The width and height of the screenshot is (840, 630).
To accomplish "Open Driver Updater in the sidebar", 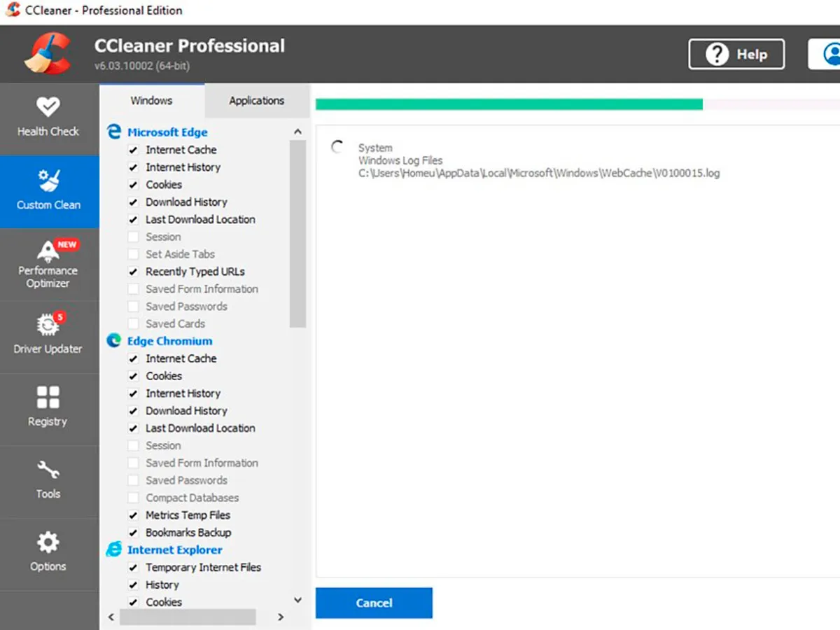I will coord(48,336).
